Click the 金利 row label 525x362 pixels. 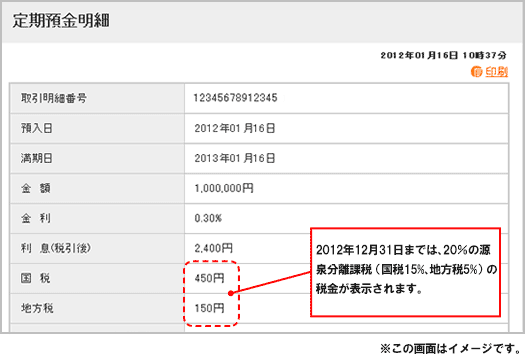pyautogui.click(x=36, y=218)
